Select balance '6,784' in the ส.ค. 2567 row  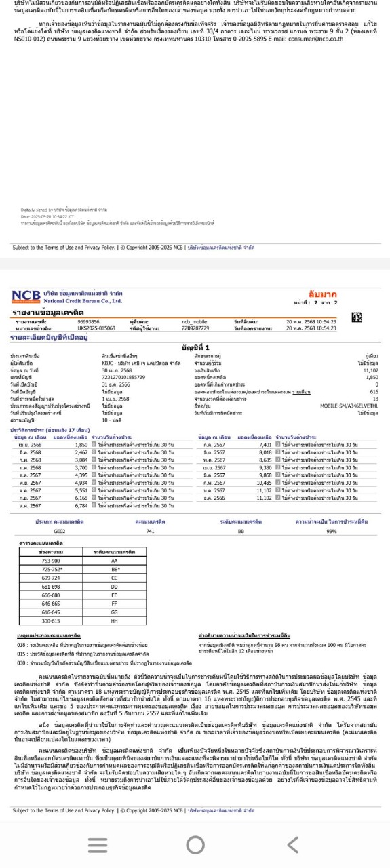[81, 505]
